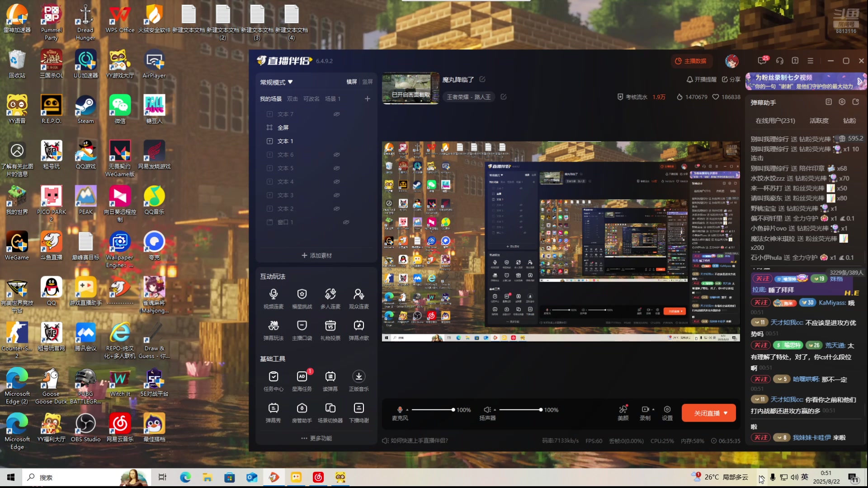Open 读弹幕 danmaku reader tool
Screen dimensions: 868x488
click(x=330, y=381)
